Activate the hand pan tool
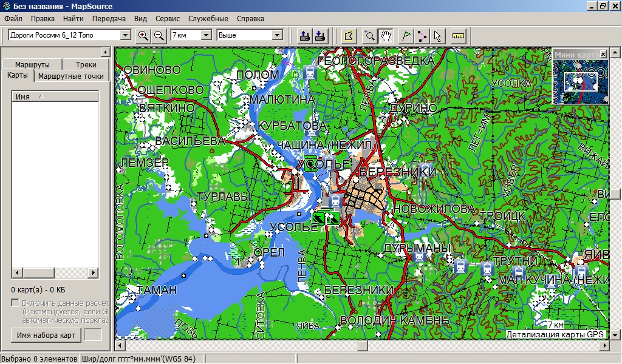 click(385, 35)
